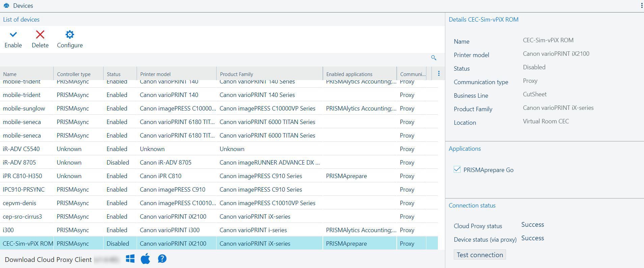Click Canon varioPRINT i-series family cell
The image size is (644, 268).
click(x=253, y=230)
